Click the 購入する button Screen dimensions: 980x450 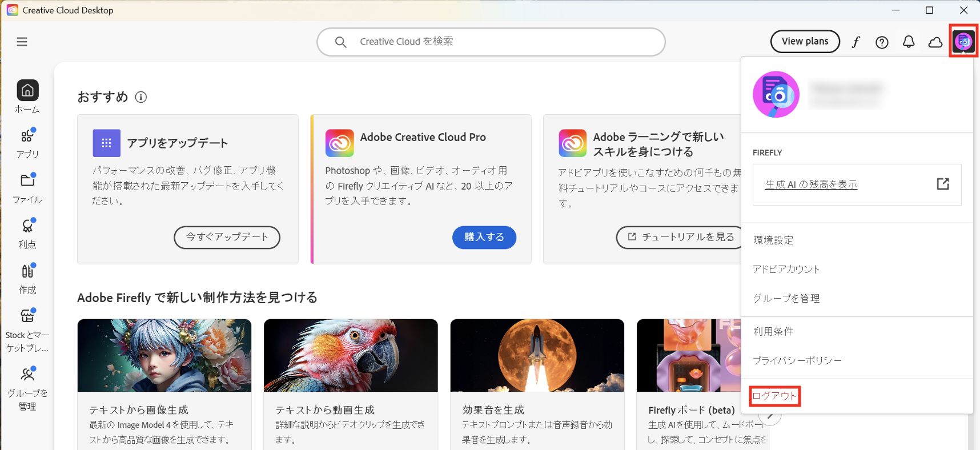(x=484, y=237)
